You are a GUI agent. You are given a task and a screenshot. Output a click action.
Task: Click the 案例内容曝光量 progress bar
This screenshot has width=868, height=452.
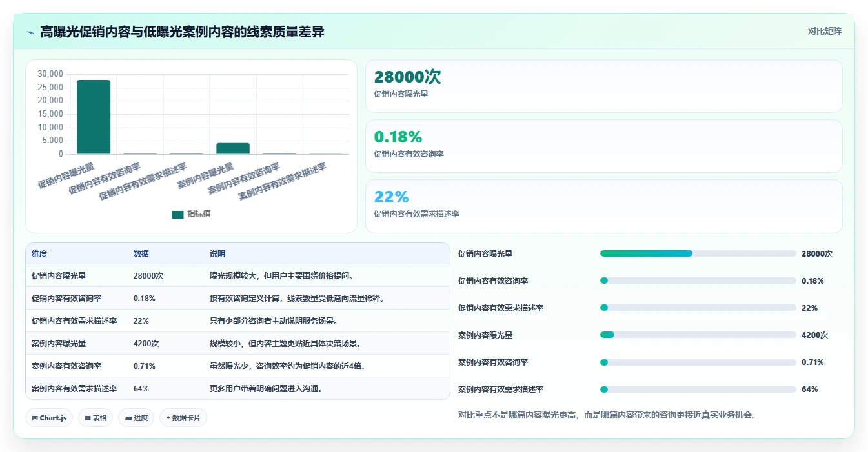pyautogui.click(x=698, y=335)
